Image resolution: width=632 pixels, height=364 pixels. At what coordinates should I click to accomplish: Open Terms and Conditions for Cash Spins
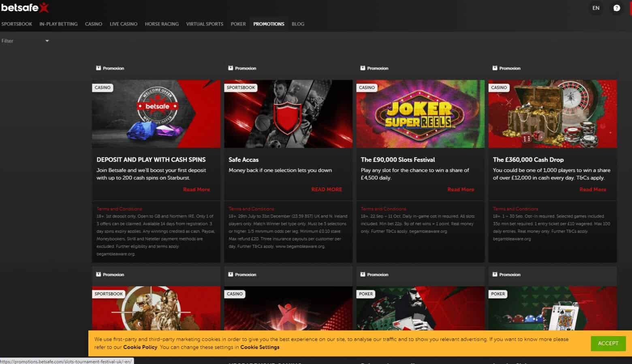pyautogui.click(x=119, y=209)
